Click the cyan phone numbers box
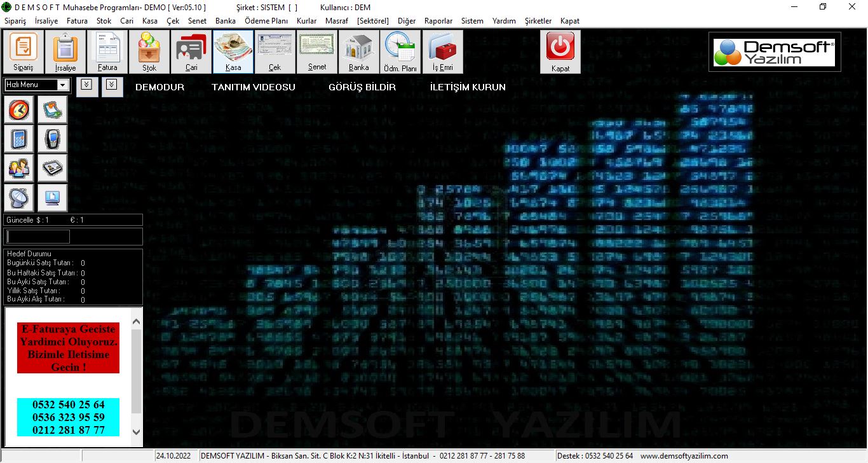Image resolution: width=868 pixels, height=463 pixels. point(68,417)
